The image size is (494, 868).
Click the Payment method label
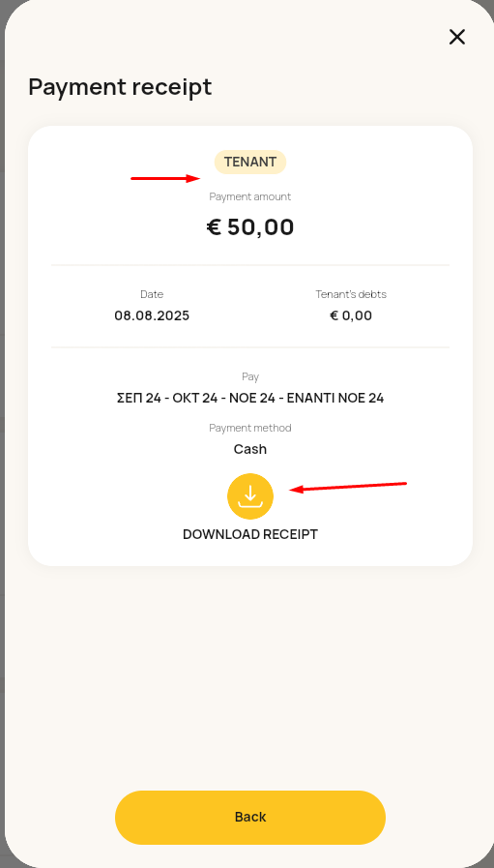pos(250,428)
